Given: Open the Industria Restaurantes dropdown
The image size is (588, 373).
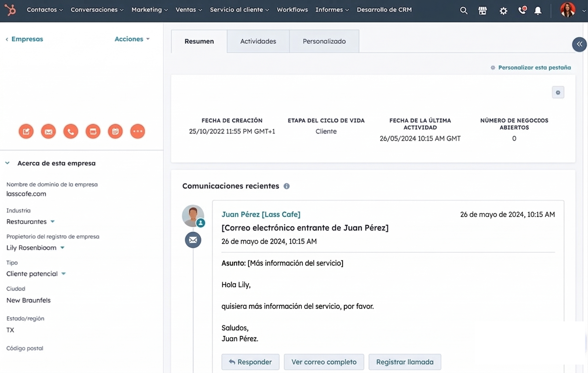Looking at the screenshot, I should coord(53,221).
